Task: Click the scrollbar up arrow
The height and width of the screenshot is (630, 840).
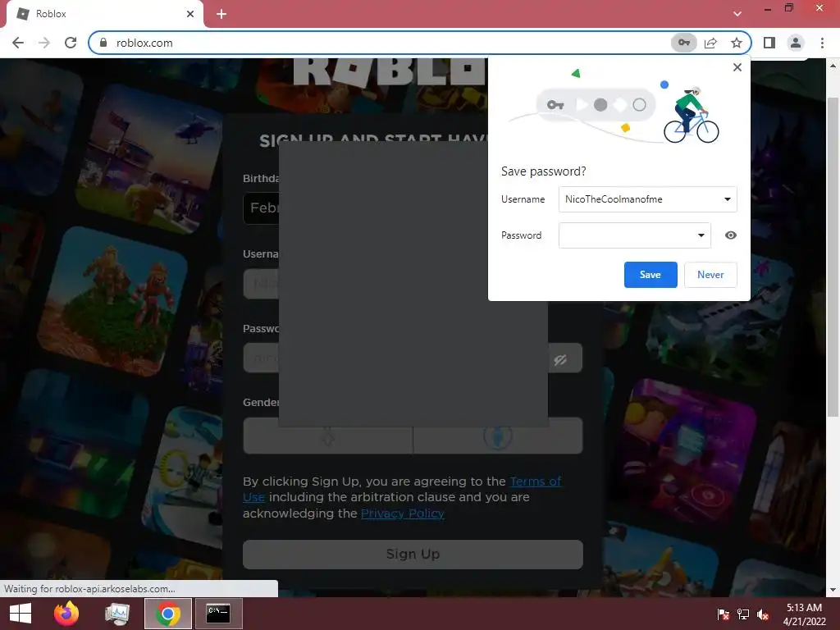Action: point(833,66)
